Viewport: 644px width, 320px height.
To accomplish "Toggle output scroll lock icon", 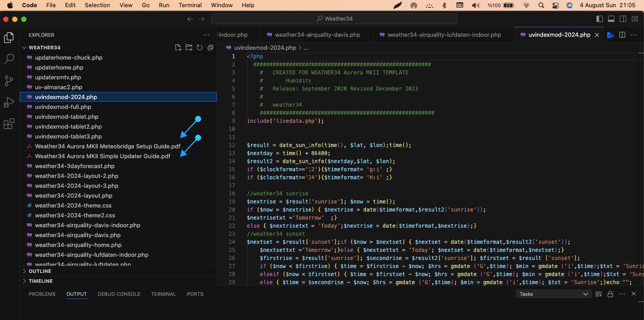I will (610, 294).
